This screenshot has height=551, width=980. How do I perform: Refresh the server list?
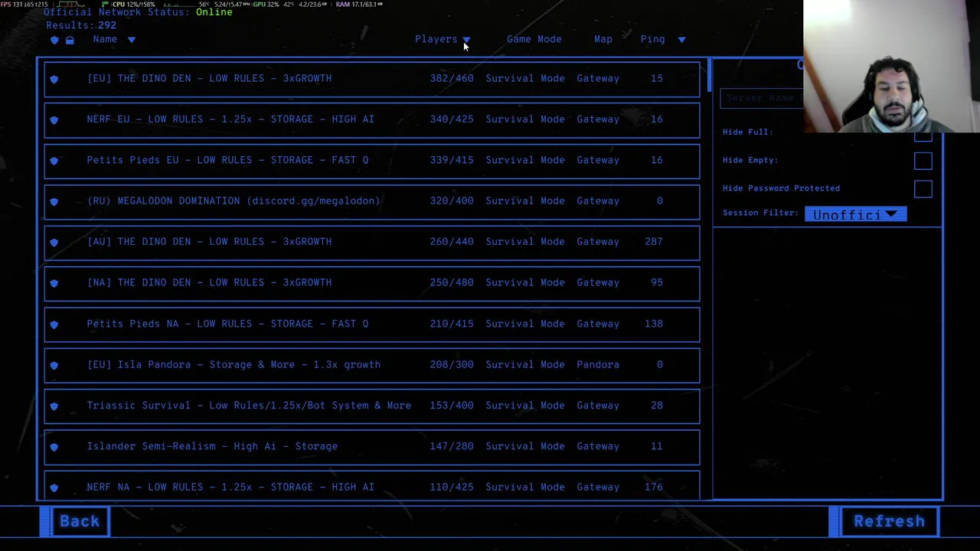coord(889,521)
